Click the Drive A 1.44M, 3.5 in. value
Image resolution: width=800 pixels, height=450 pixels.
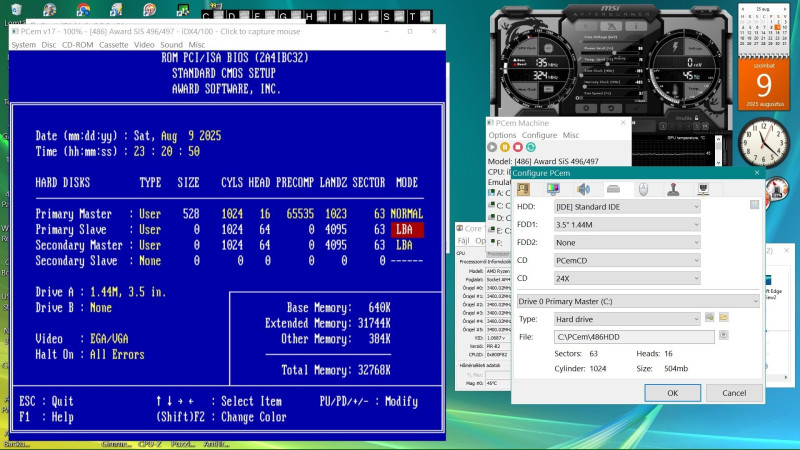(x=128, y=292)
